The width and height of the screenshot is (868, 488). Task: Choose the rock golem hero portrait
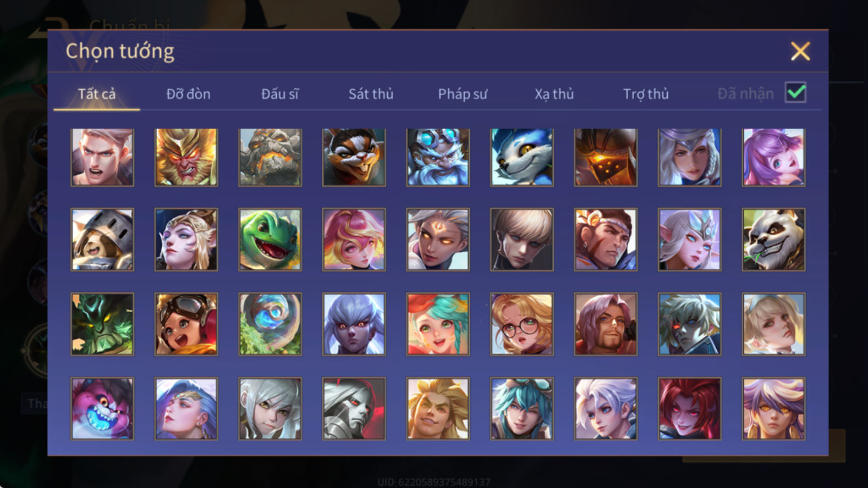point(270,157)
